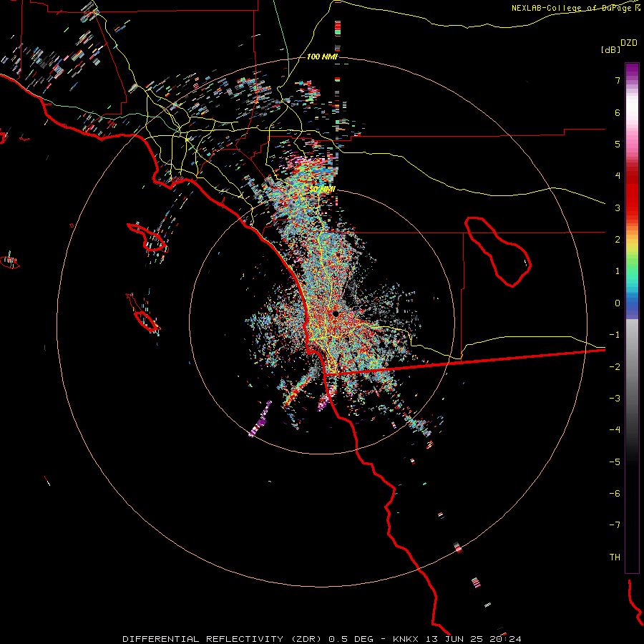Viewport: 644px width, 644px height.
Task: Click the 7 dB tick label
Action: [x=618, y=80]
